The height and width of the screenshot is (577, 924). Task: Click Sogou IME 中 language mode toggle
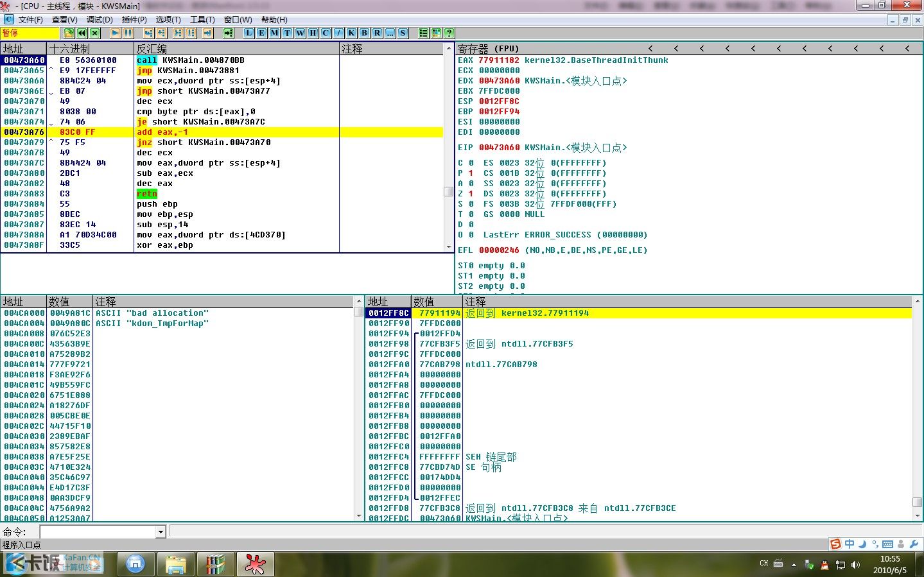[850, 544]
